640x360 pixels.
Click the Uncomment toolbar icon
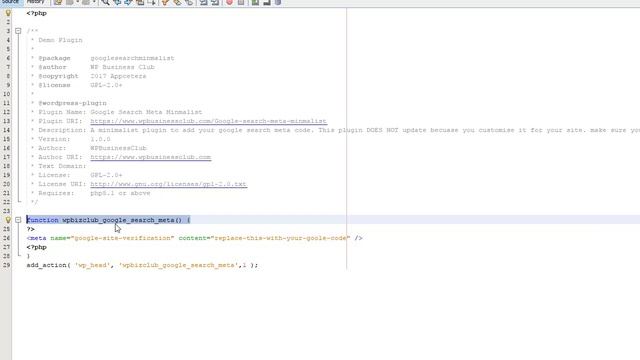tap(267, 2)
